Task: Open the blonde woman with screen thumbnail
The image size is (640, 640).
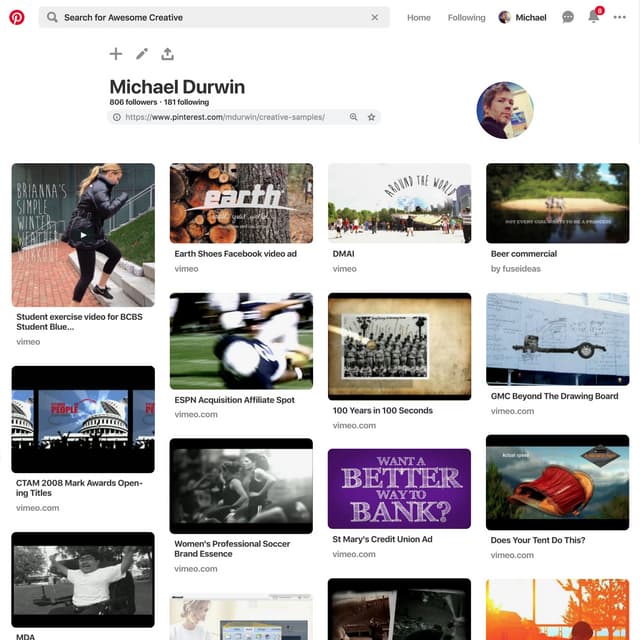Action: [241, 617]
